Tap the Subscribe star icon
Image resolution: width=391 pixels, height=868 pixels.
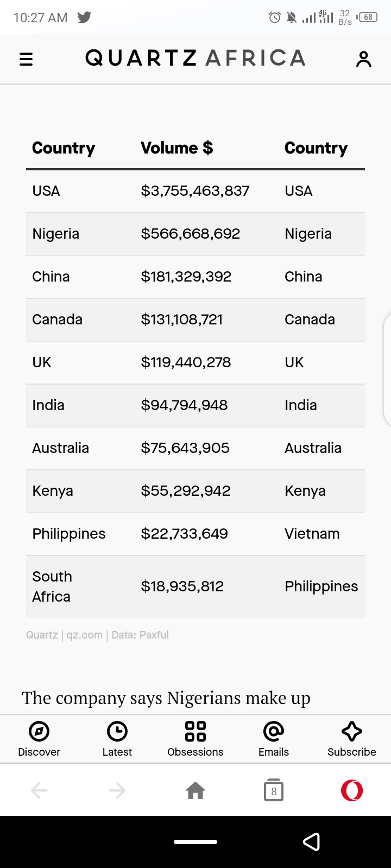coord(352,731)
